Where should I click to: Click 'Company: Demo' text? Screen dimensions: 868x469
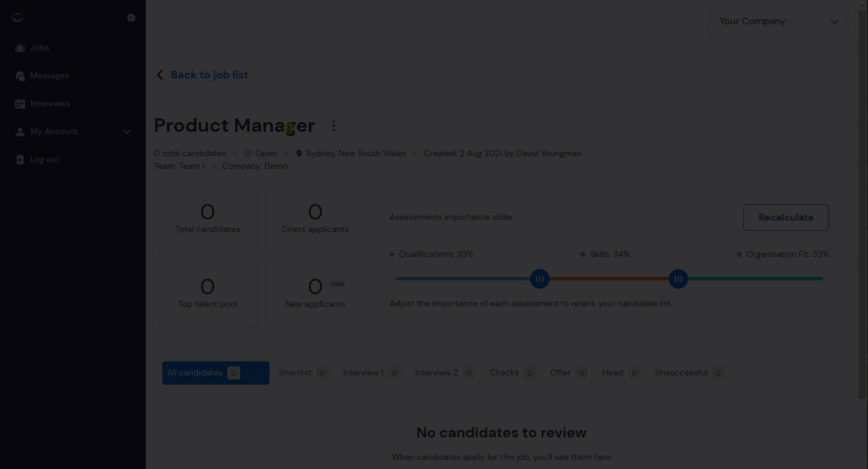coord(255,166)
